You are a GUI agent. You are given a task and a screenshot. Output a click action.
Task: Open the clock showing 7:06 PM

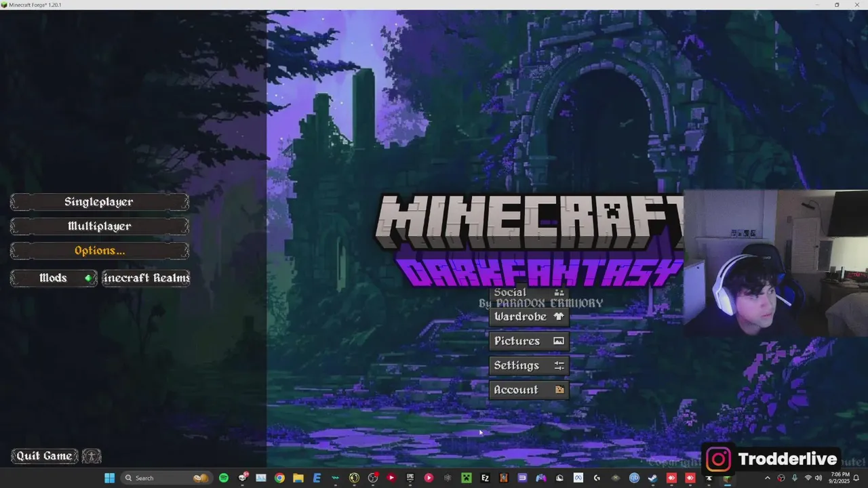[x=840, y=478]
